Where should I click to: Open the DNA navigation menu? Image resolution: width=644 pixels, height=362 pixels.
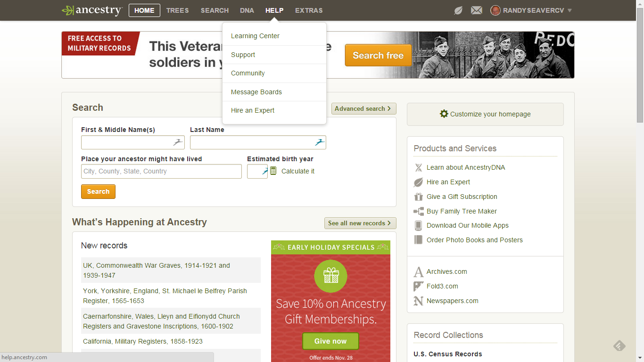(247, 10)
